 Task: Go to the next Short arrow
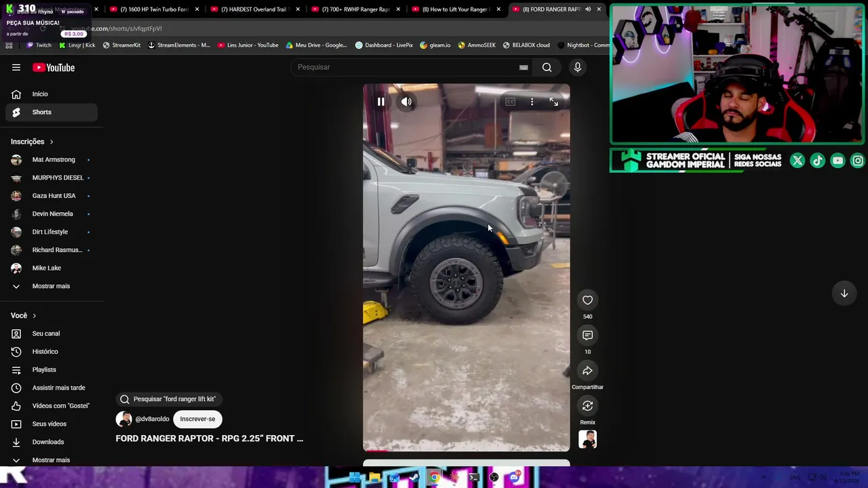pyautogui.click(x=844, y=293)
